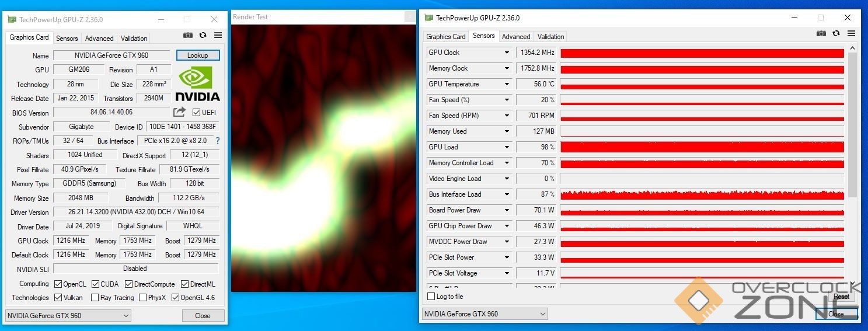Toggle the Vulkan checkbox
Viewport: 868px width, 331px height.
point(58,298)
